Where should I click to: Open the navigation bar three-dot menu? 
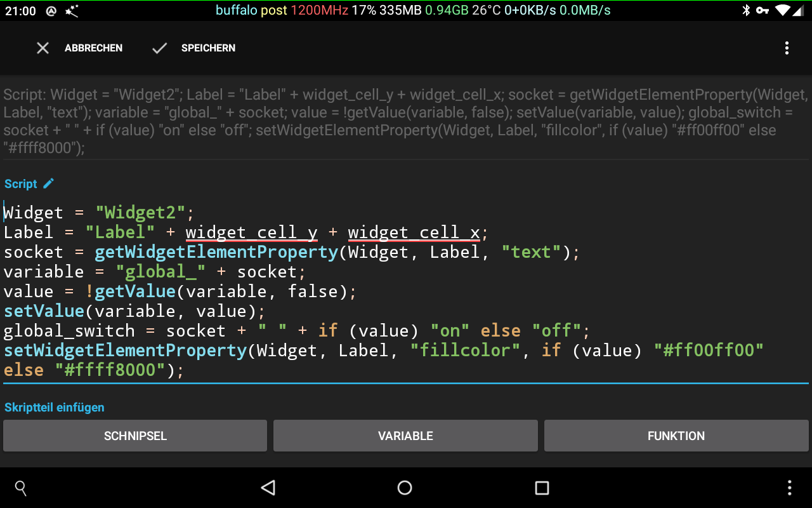click(789, 488)
